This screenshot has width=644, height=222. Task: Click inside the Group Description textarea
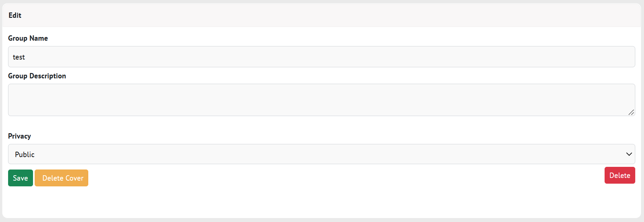321,100
